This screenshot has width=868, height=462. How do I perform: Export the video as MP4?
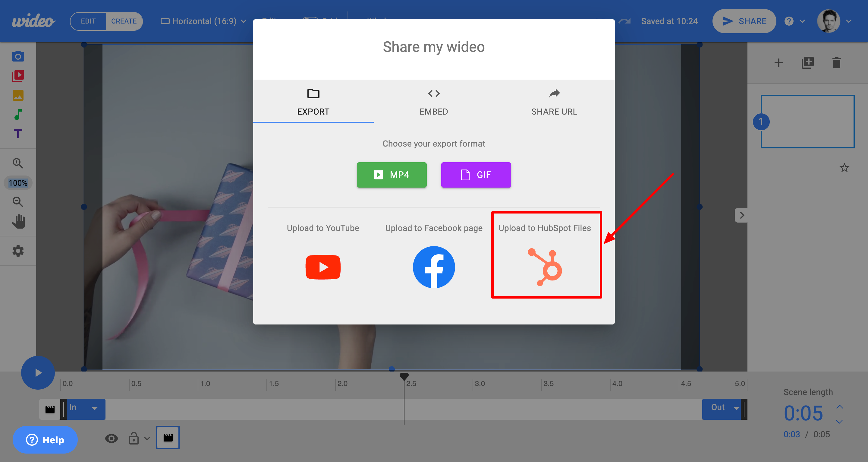[x=392, y=175]
